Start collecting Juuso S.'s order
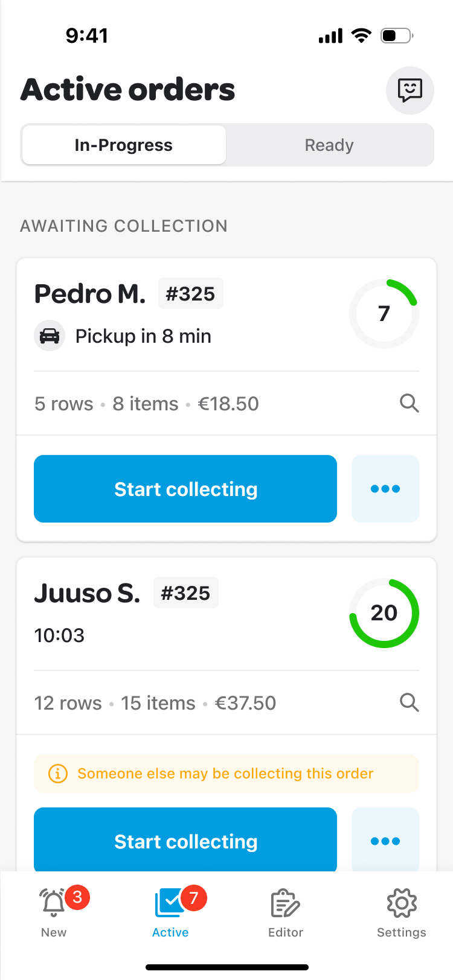Screen dimensions: 453x980 tap(185, 841)
